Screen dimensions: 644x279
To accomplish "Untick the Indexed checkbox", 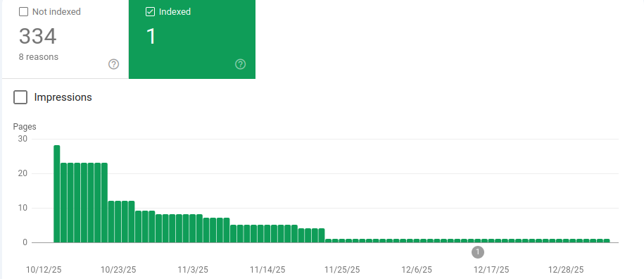I will point(151,12).
